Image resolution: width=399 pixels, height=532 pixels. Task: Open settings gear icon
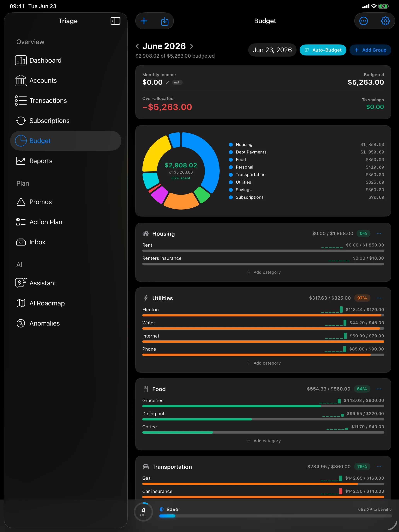(385, 21)
